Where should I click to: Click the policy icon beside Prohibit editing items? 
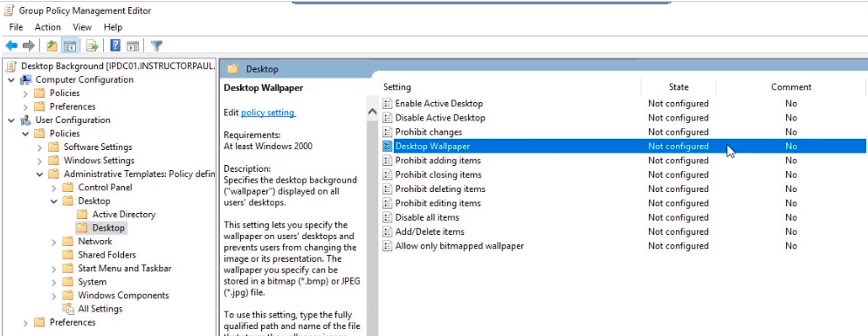[388, 203]
